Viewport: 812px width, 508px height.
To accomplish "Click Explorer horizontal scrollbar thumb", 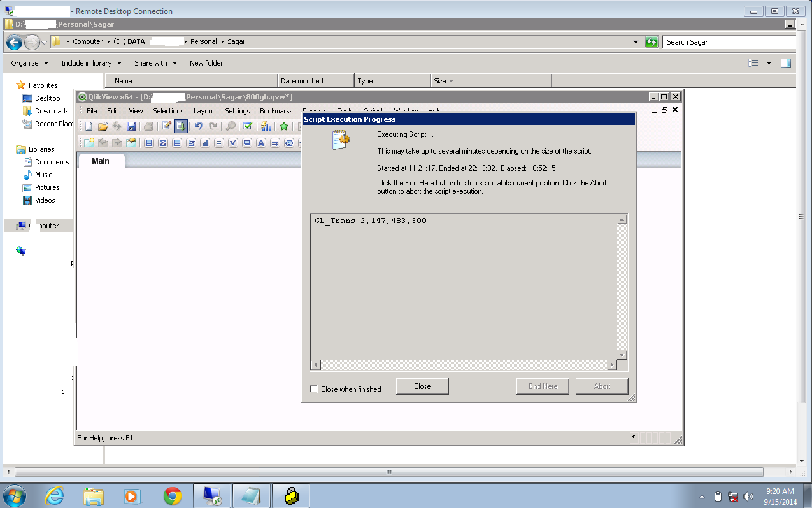I will pos(388,472).
